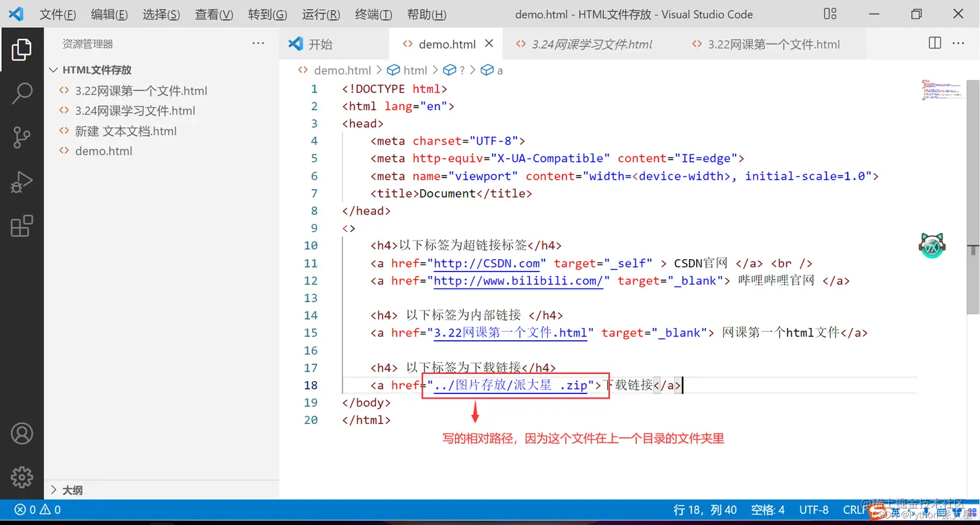The width and height of the screenshot is (980, 525).
Task: Click the 3.22网课第一个文件.html href link in code
Action: point(511,333)
